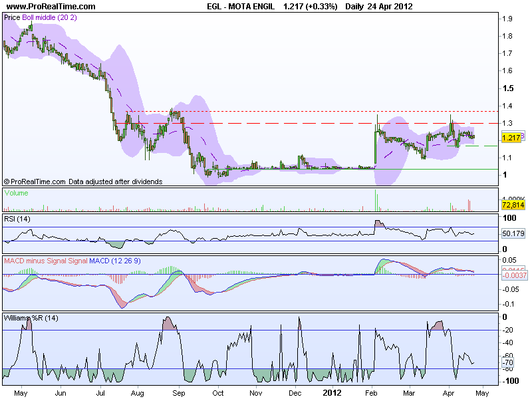This screenshot has width=532, height=399.
Task: Select the RSI (14) panel label
Action: pyautogui.click(x=17, y=219)
